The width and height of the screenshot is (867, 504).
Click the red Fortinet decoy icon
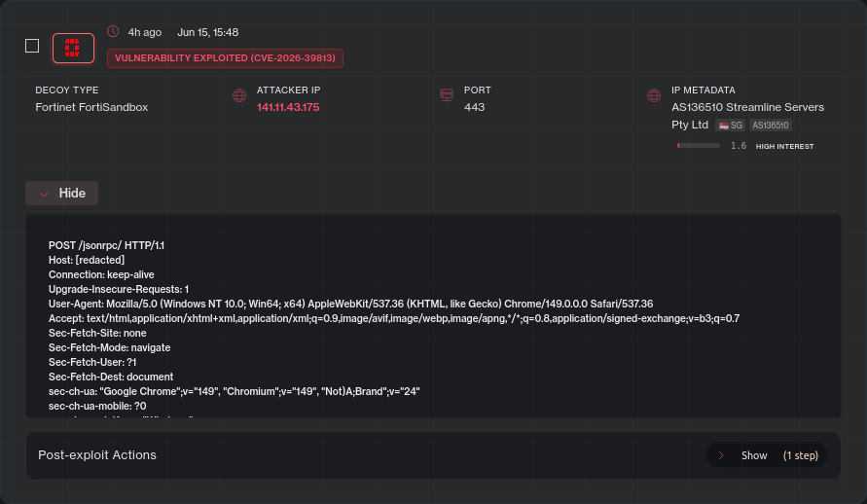73,48
